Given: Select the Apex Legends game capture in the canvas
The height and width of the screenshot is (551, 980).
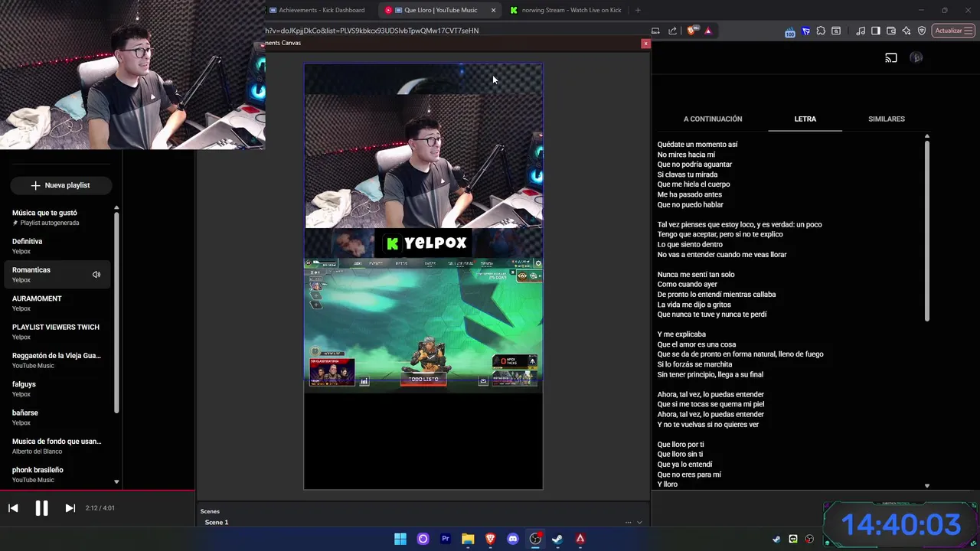Looking at the screenshot, I should point(423,324).
